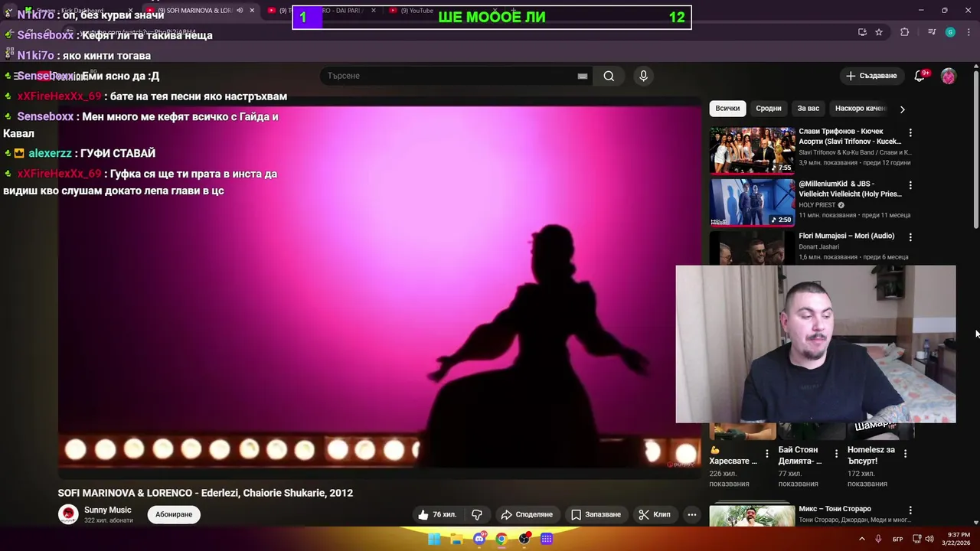Select the Сродни filter chip

[x=769, y=109]
